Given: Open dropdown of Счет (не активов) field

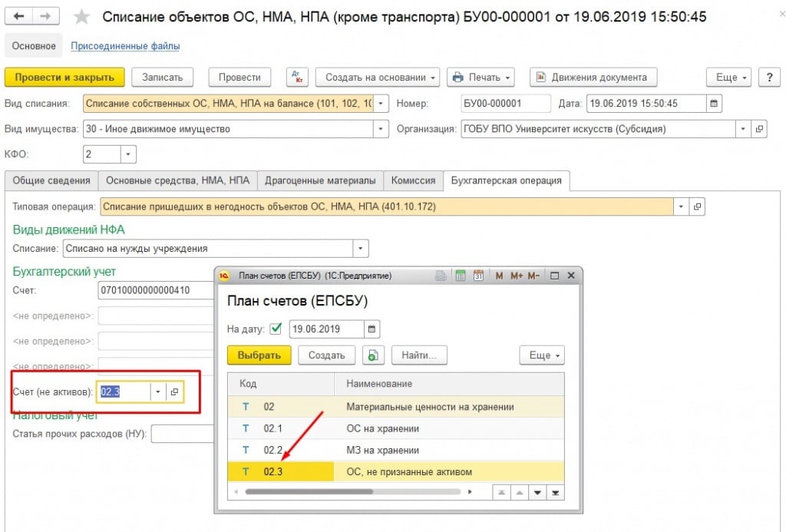Looking at the screenshot, I should 158,392.
